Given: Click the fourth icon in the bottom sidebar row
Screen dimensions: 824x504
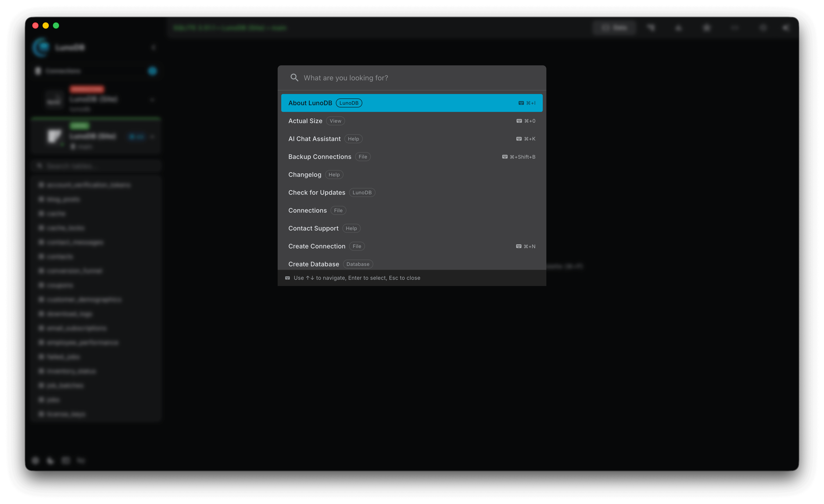Looking at the screenshot, I should [81, 460].
